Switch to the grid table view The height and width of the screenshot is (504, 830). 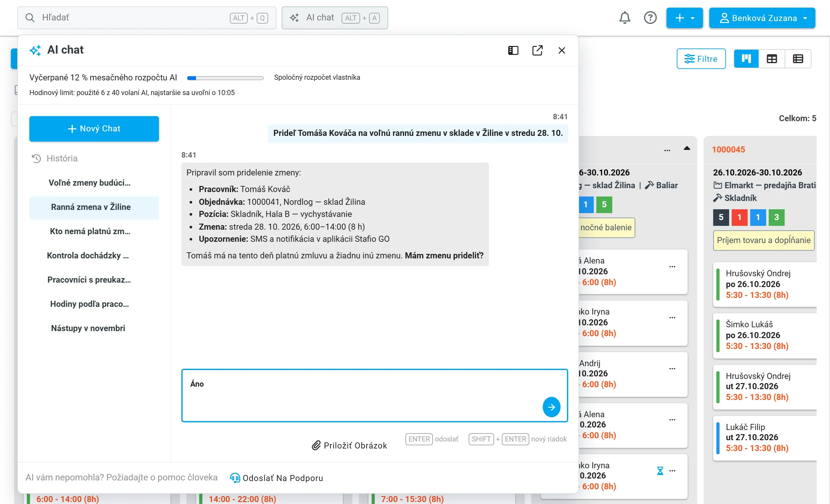[x=771, y=59]
